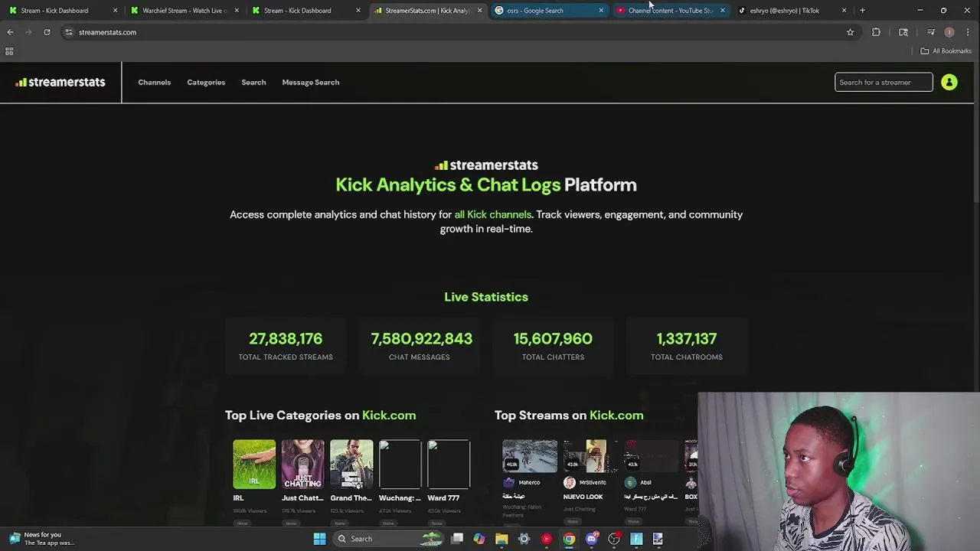This screenshot has width=980, height=551.
Task: Open MrStivenTc's stream thumbnail
Action: (590, 455)
